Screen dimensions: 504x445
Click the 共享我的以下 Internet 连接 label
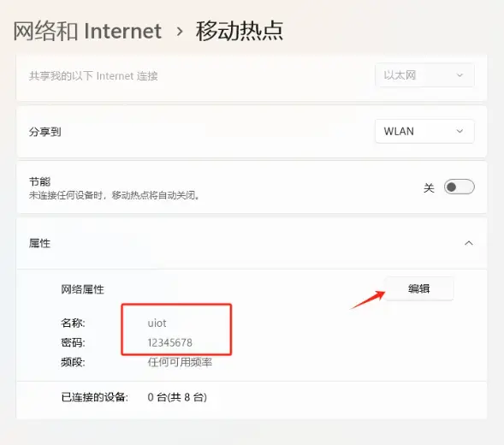(x=93, y=76)
